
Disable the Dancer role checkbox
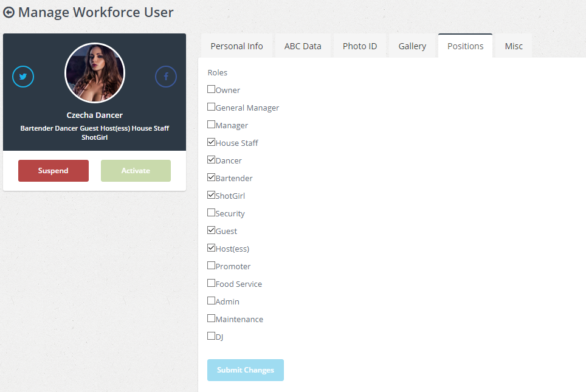tap(211, 160)
